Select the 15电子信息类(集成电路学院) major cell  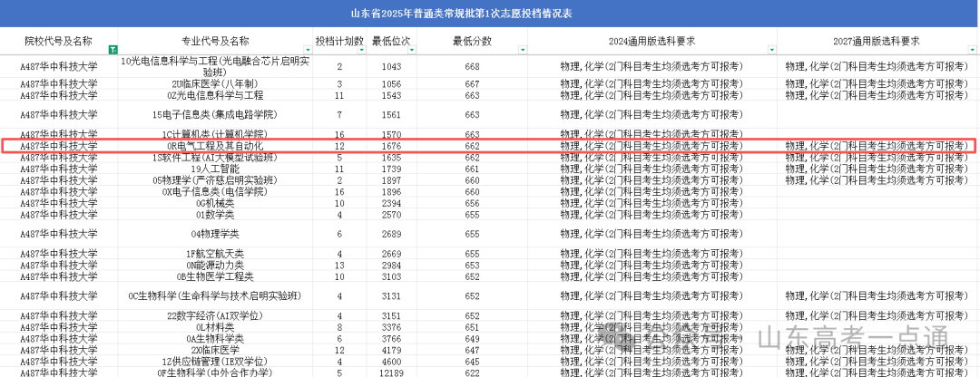tap(214, 114)
